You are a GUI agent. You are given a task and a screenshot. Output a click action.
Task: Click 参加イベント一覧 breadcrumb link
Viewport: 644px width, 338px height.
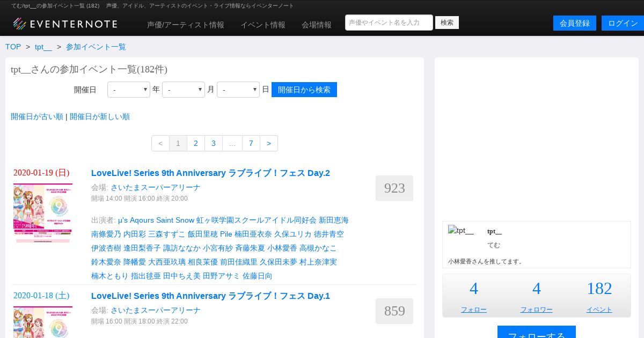tap(96, 47)
